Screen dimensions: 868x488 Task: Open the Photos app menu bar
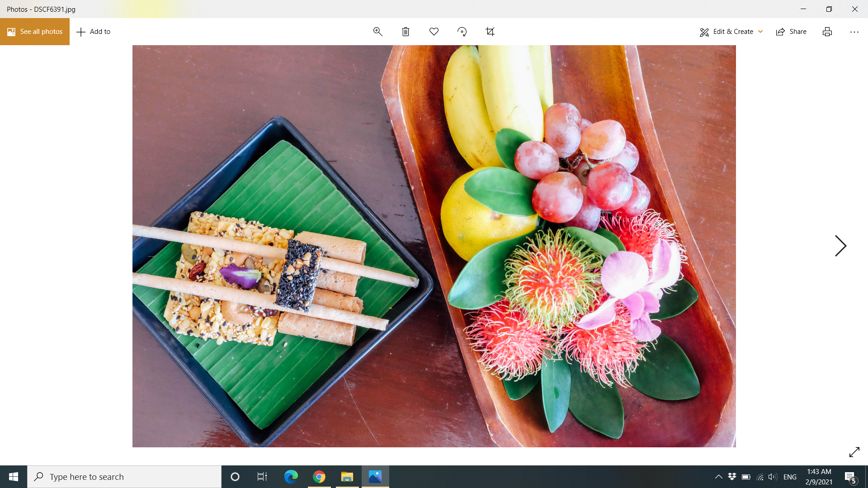[855, 32]
